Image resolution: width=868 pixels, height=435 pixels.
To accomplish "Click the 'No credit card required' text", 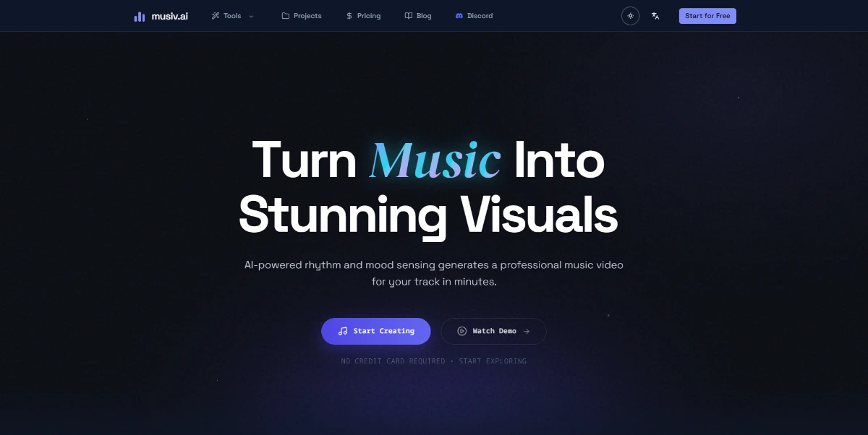I will tap(393, 361).
